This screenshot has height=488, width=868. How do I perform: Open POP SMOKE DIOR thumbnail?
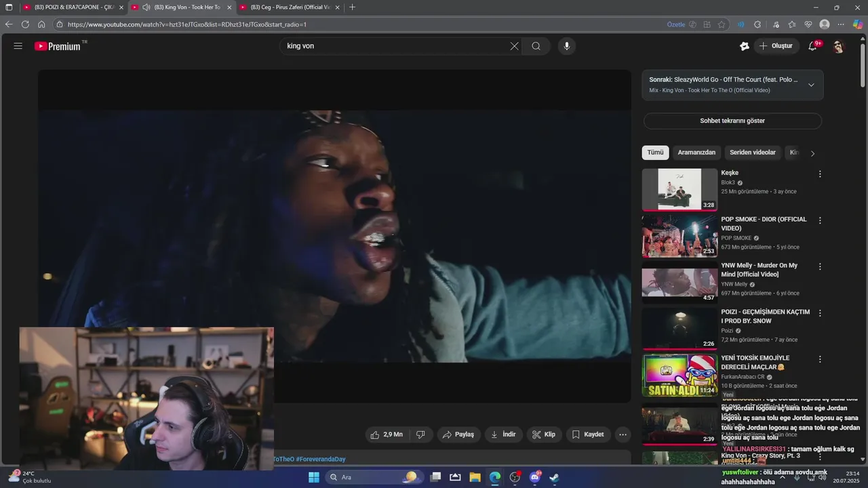click(679, 236)
